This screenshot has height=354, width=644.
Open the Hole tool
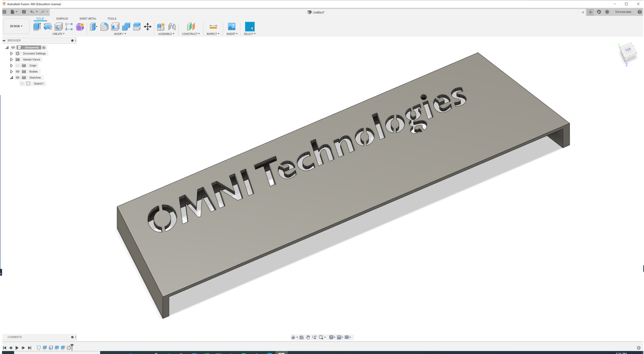tap(58, 26)
